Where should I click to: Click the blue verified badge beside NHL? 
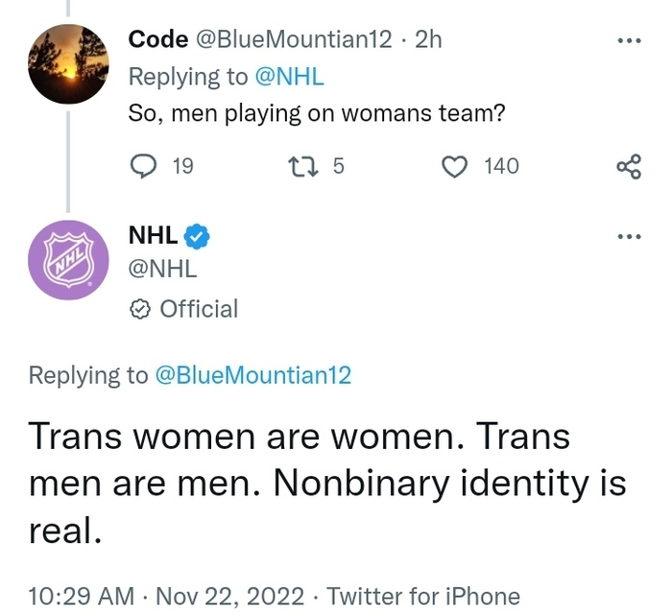[x=198, y=235]
